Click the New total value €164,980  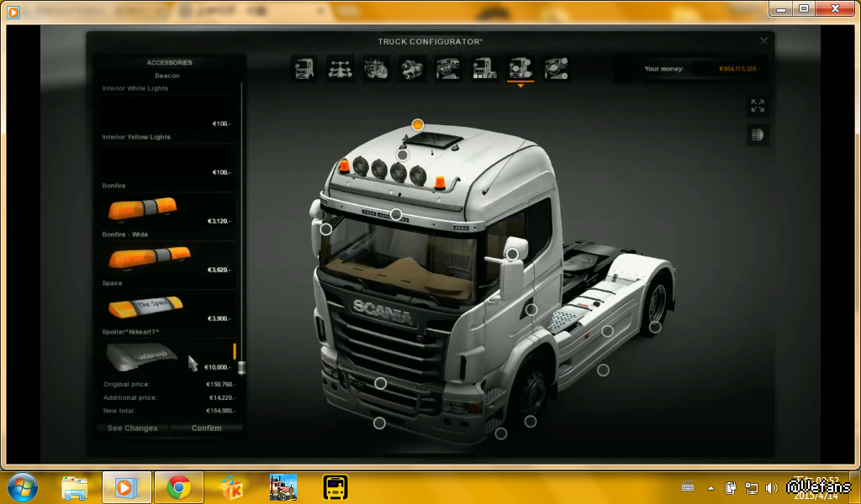221,411
